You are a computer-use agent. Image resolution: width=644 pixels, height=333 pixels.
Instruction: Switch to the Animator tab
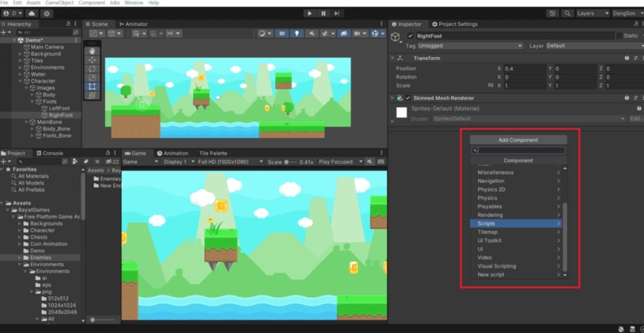tap(133, 24)
